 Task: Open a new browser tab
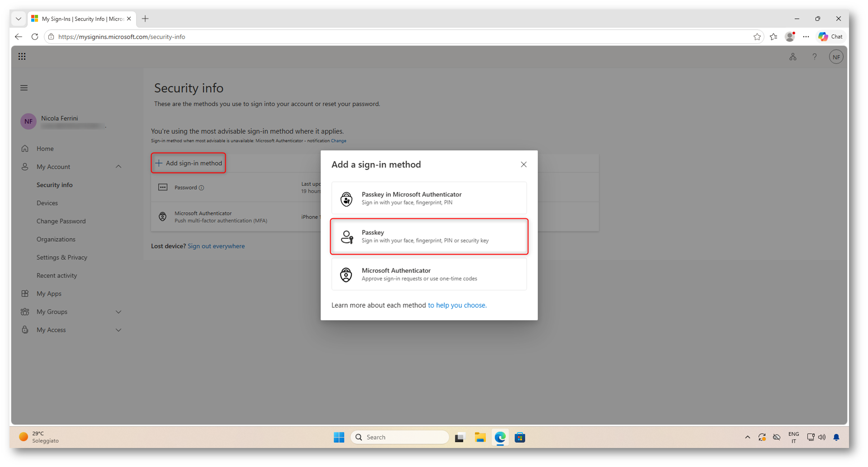coord(145,19)
